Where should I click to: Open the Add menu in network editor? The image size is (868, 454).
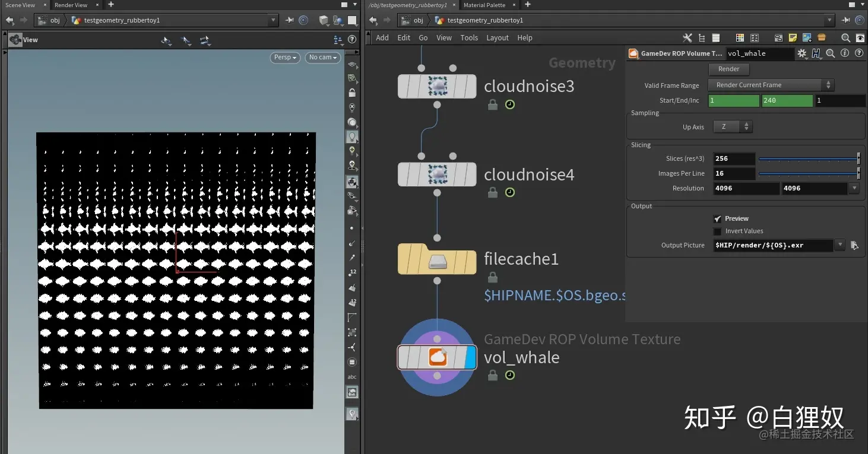pyautogui.click(x=382, y=38)
